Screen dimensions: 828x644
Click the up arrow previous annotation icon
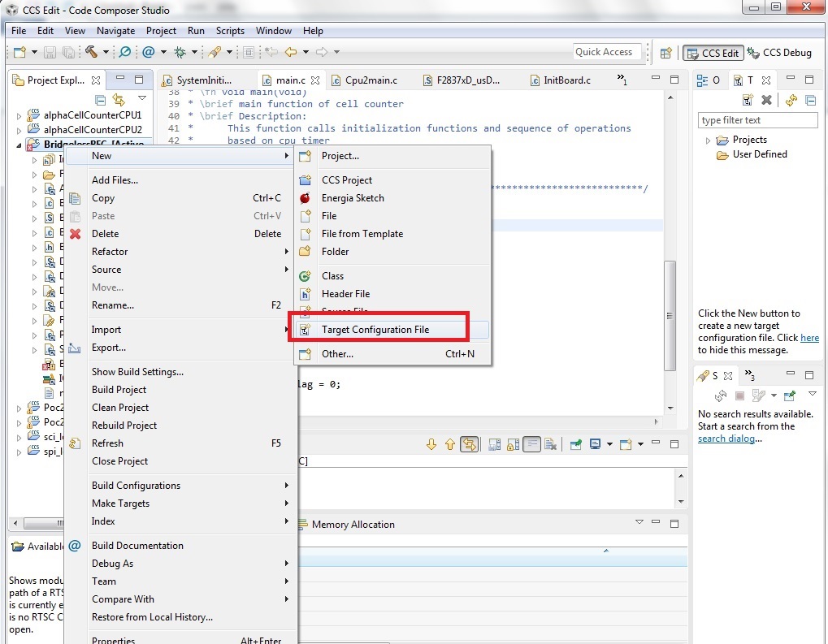pyautogui.click(x=450, y=444)
